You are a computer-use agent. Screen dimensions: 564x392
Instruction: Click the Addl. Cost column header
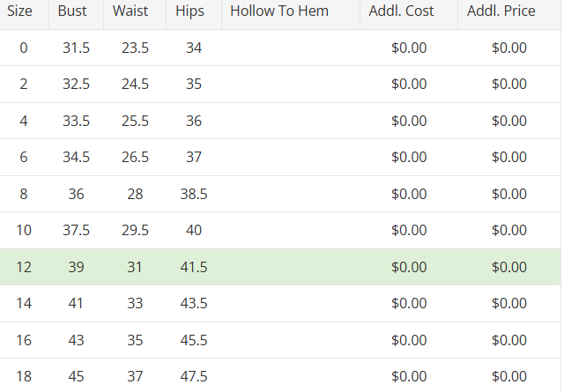tap(408, 11)
